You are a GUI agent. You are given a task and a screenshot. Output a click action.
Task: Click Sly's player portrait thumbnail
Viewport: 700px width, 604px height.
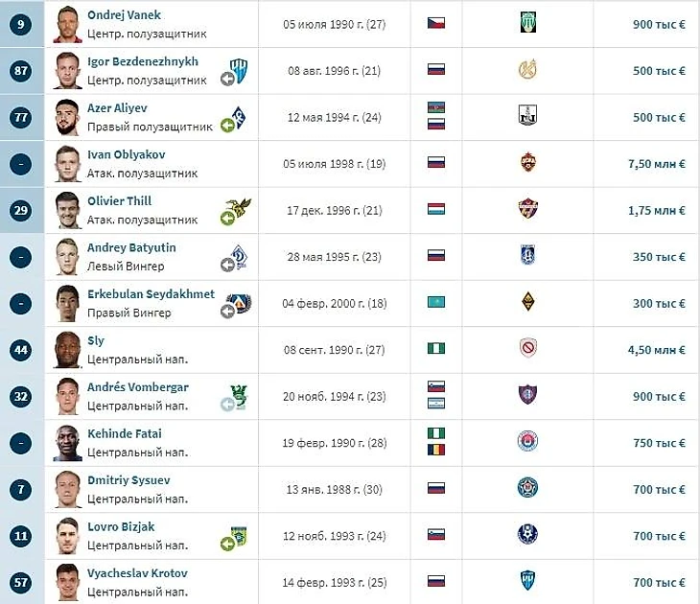tap(66, 349)
